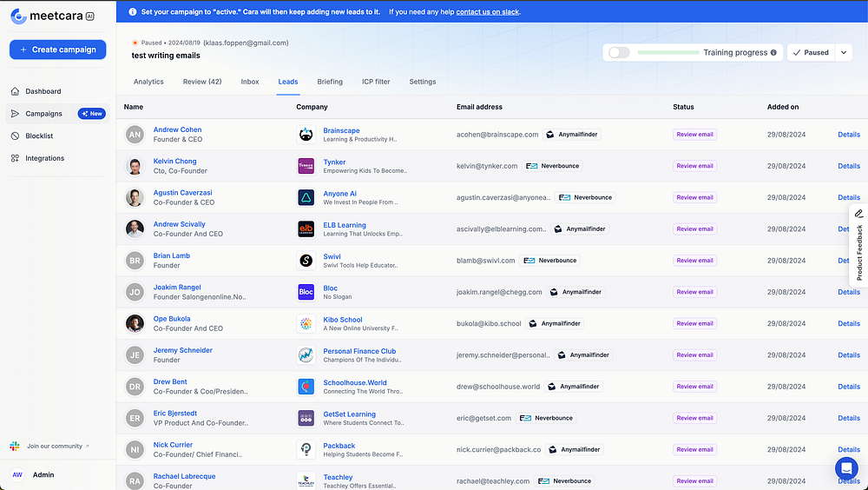The height and width of the screenshot is (490, 868).
Task: Open Eric Bjerstedt's lead name link
Action: [175, 414]
